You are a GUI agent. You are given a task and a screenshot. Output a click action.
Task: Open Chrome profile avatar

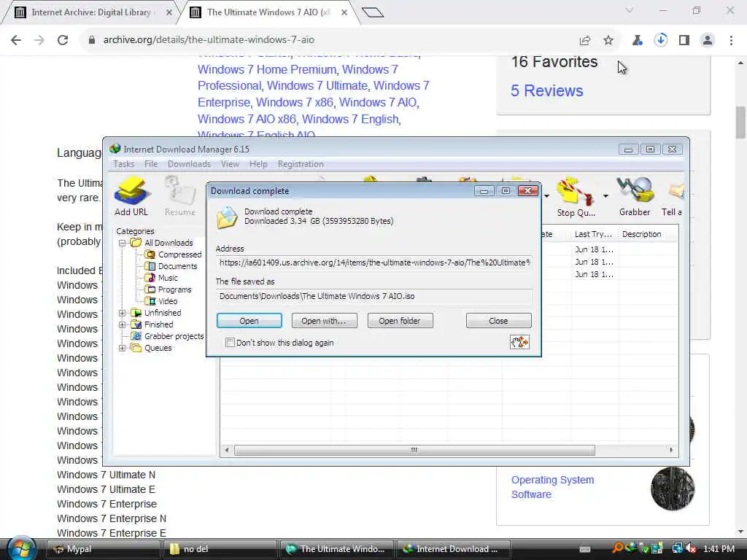(x=708, y=41)
